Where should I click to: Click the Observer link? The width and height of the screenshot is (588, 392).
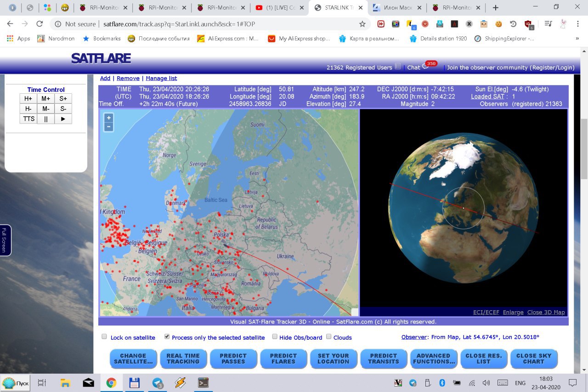coord(414,337)
